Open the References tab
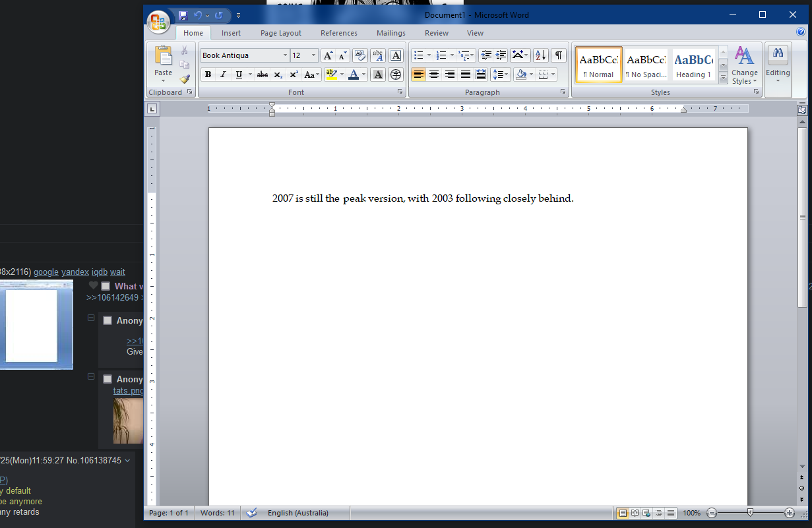Screen dimensions: 812x528 pos(339,33)
